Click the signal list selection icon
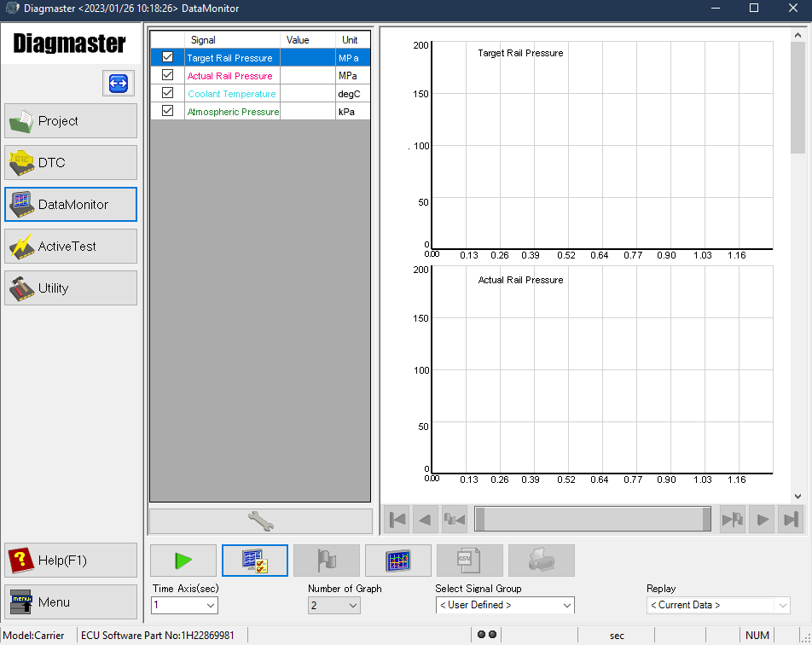The image size is (812, 645). 255,561
